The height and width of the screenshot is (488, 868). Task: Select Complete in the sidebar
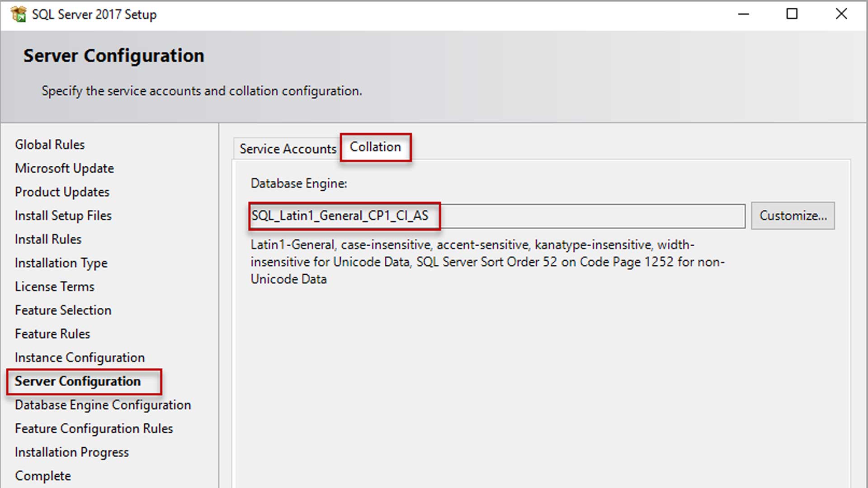coord(43,475)
